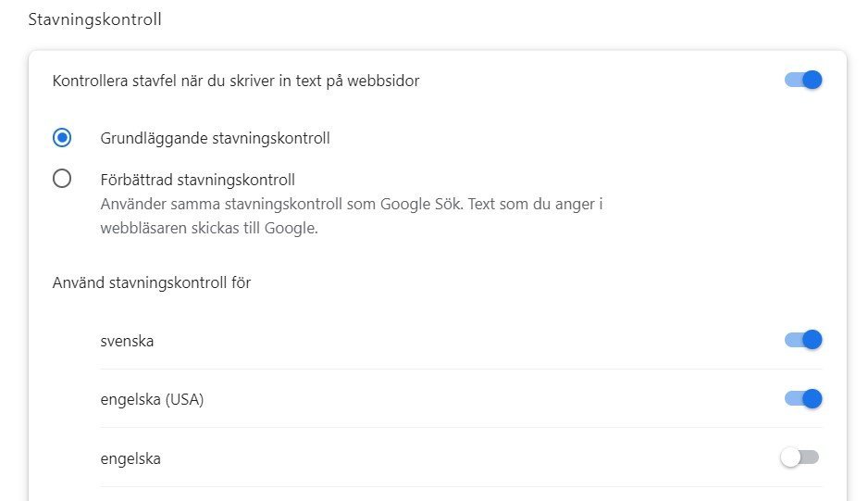The height and width of the screenshot is (501, 868).
Task: Turn off spell check for svenska
Action: click(802, 340)
